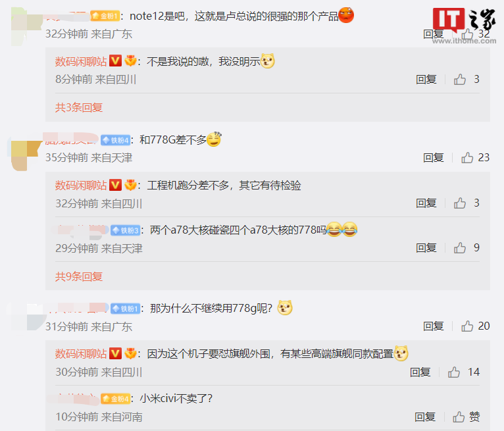Viewport: 504px width, 431px height.
Task: Open 数码闲聊站 profile from 工程机跑分 reply
Action: (x=81, y=186)
